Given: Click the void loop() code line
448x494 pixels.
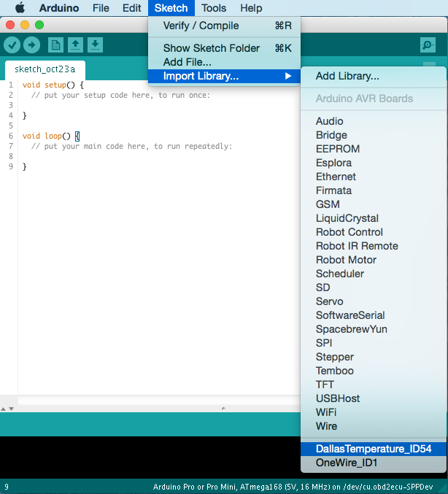Looking at the screenshot, I should [x=51, y=136].
